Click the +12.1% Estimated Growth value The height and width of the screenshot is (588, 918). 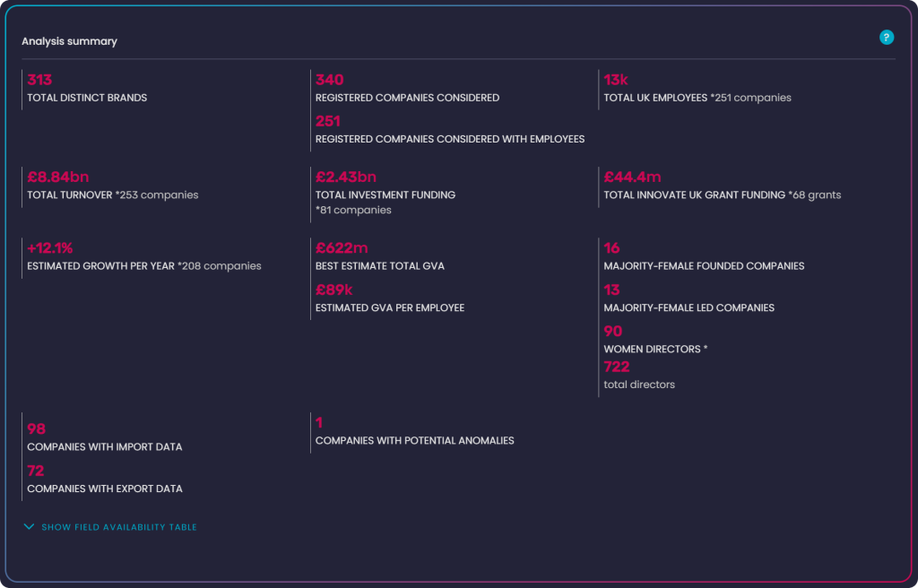[50, 247]
